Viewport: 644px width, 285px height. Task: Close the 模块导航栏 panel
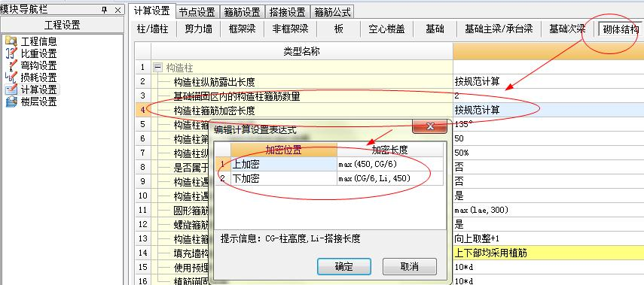tap(118, 10)
